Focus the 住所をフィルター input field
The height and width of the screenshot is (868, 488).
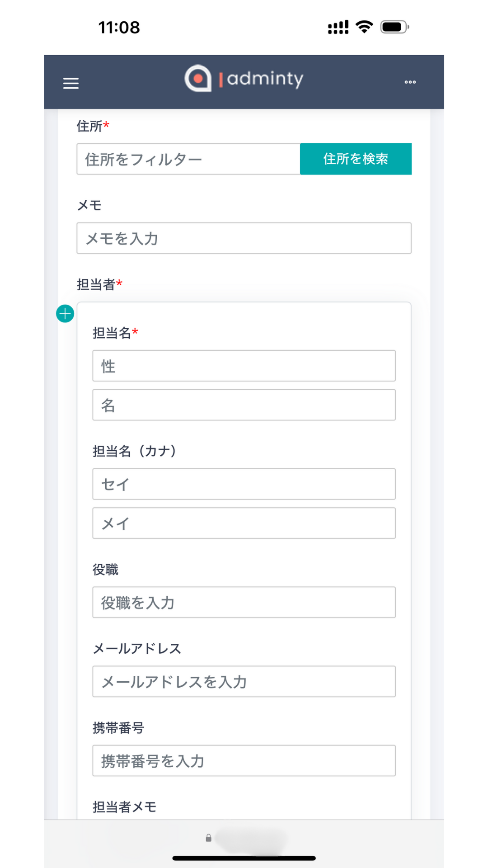coord(188,159)
